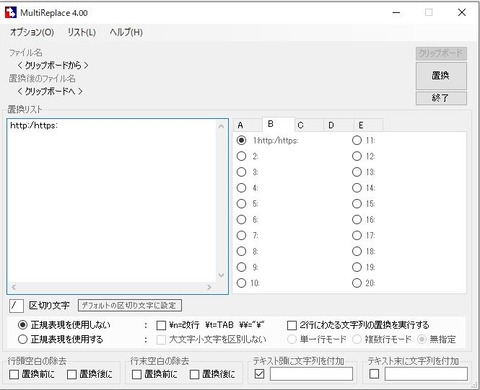Switch to tab E
The width and height of the screenshot is (480, 390).
coord(368,125)
